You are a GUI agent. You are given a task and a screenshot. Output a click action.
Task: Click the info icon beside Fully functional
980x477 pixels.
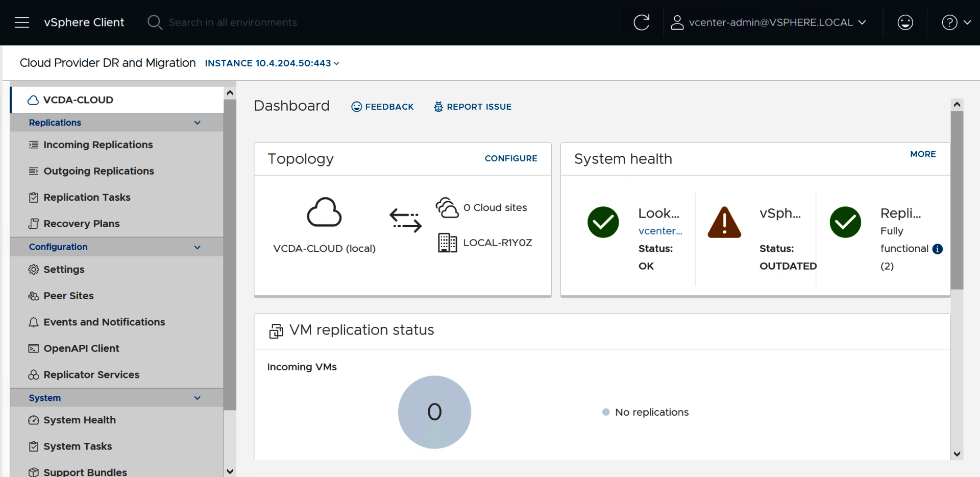[x=937, y=249]
